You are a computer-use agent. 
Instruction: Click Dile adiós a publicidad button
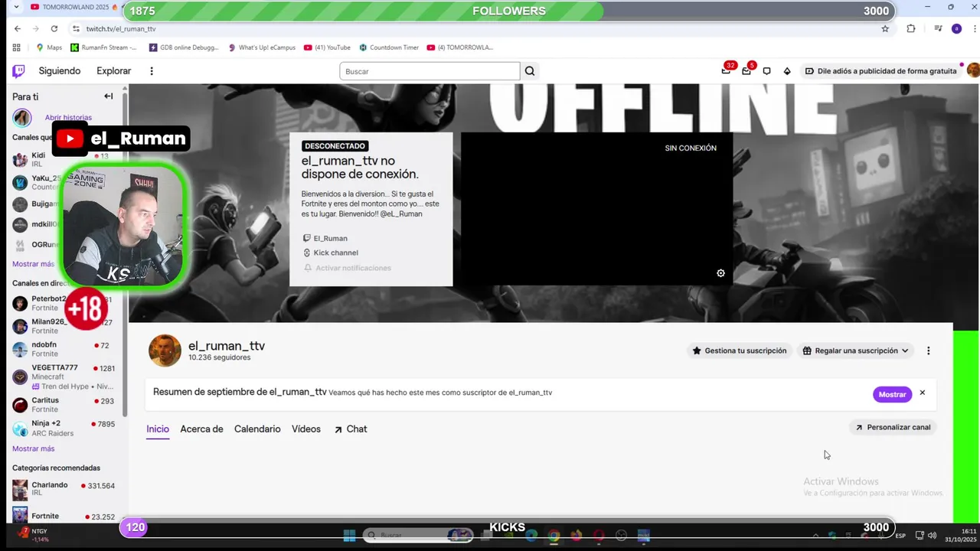click(881, 71)
